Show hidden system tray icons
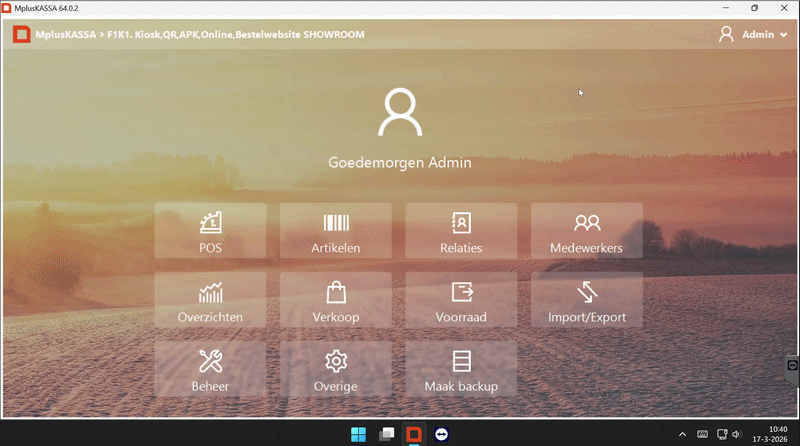800x446 pixels. pos(682,434)
